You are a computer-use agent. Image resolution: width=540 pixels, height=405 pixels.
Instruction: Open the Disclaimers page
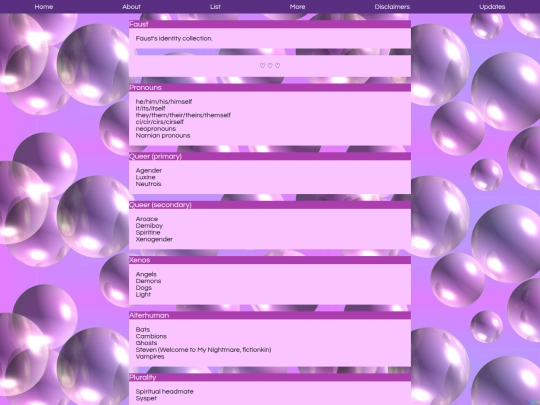tap(392, 7)
